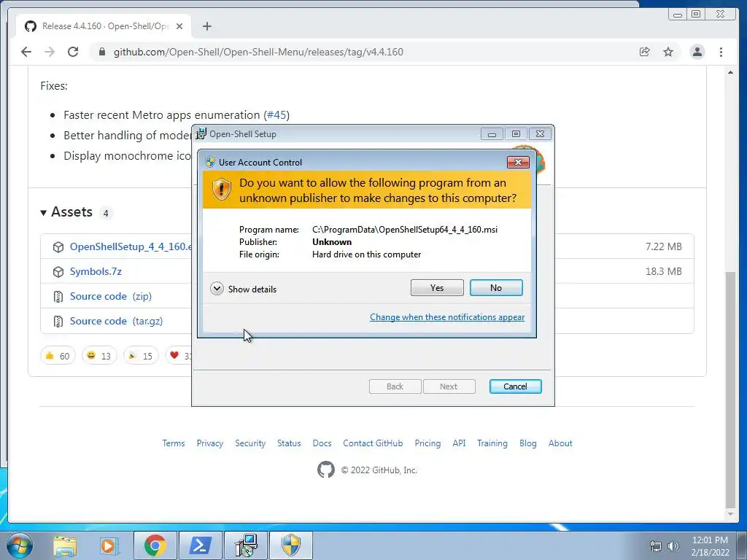The image size is (747, 560).
Task: Click network icon in system tray
Action: point(656,546)
